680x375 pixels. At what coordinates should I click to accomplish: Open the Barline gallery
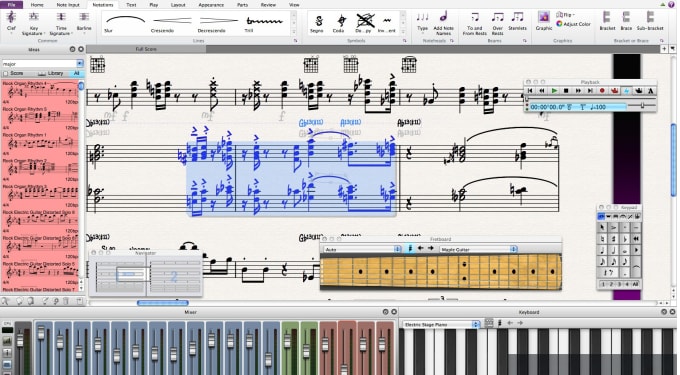pos(84,22)
